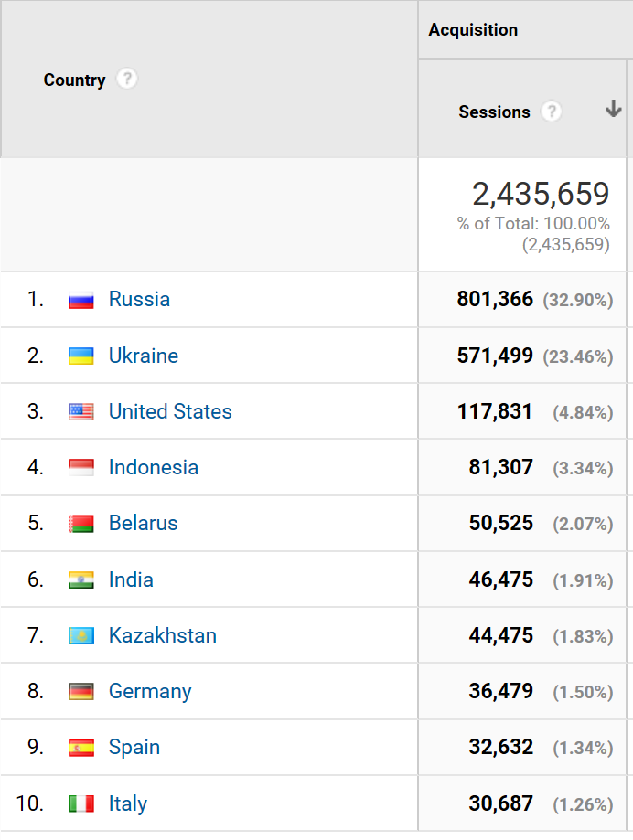Open the Spain country link
Screen dimensions: 633x840
pyautogui.click(x=134, y=747)
